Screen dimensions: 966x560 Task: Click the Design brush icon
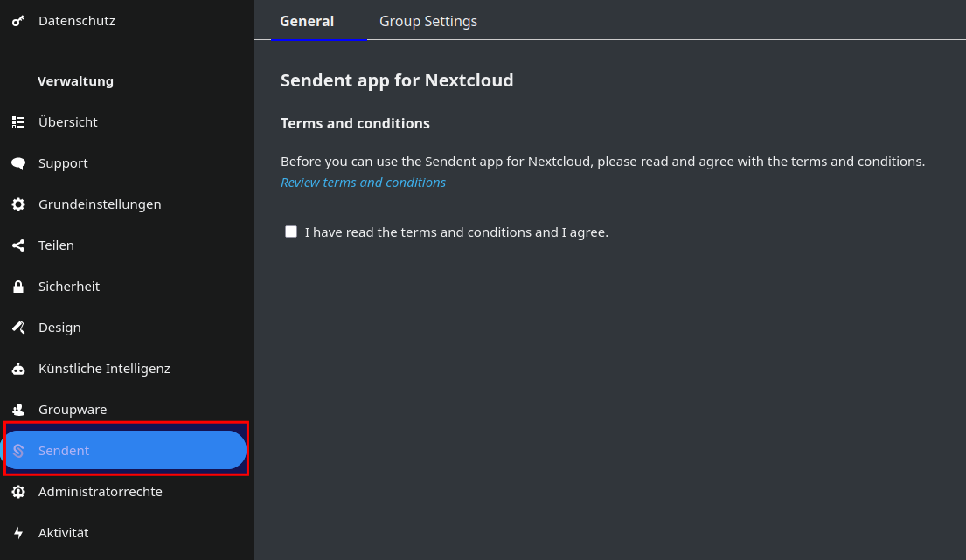coord(18,328)
